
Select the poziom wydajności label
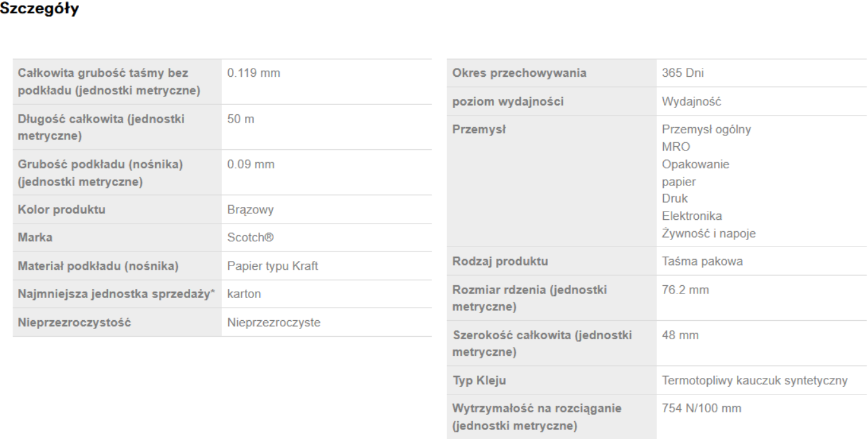pos(507,102)
